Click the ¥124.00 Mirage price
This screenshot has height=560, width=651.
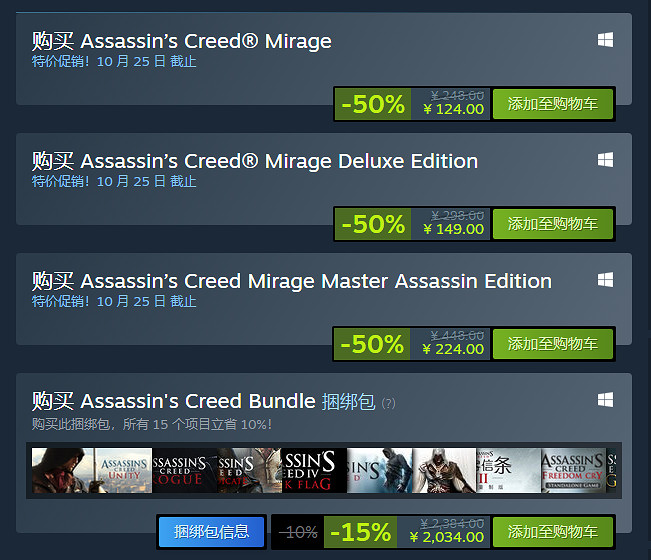pos(453,109)
